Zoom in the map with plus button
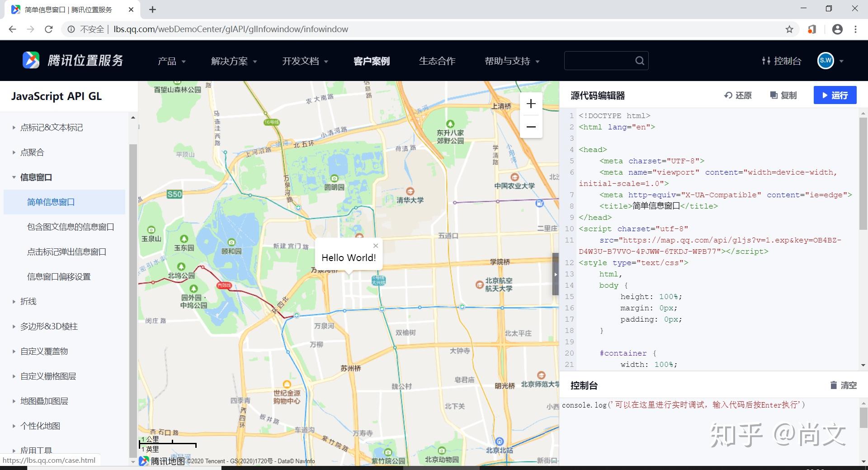 [x=531, y=104]
